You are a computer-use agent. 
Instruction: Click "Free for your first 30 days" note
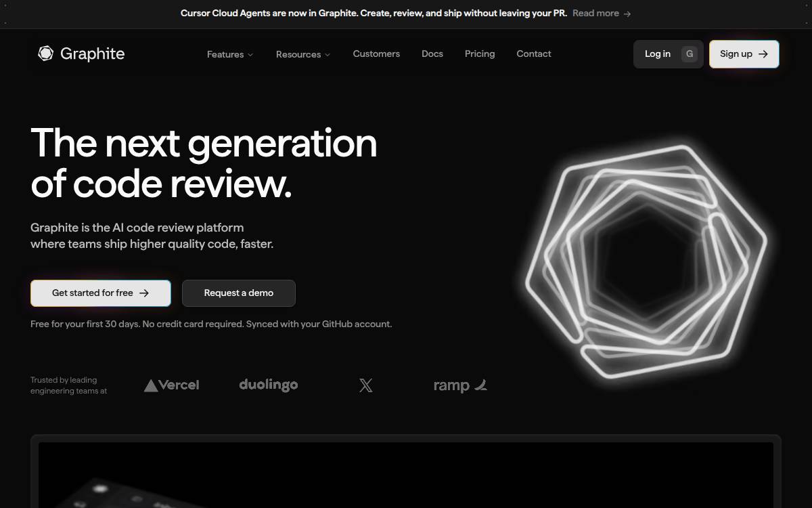[211, 324]
